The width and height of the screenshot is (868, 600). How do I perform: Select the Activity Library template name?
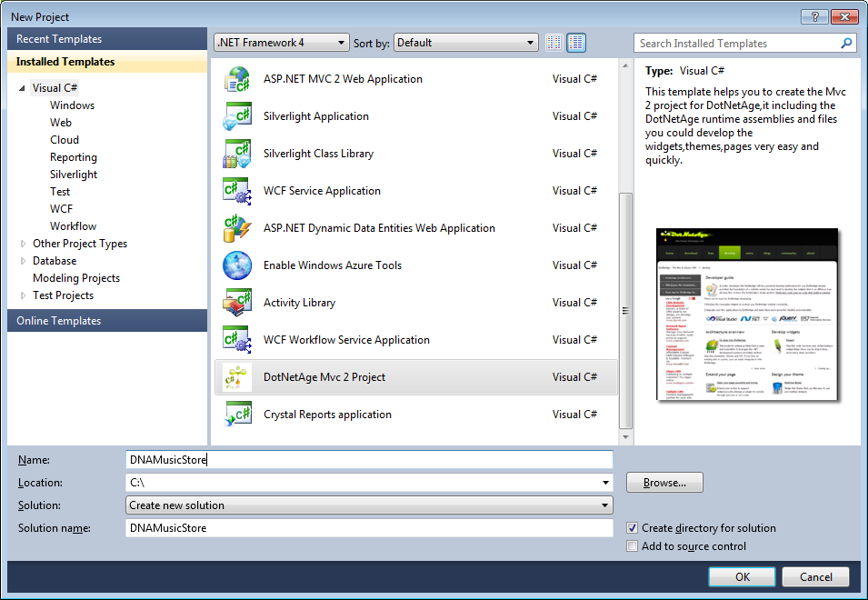tap(299, 303)
